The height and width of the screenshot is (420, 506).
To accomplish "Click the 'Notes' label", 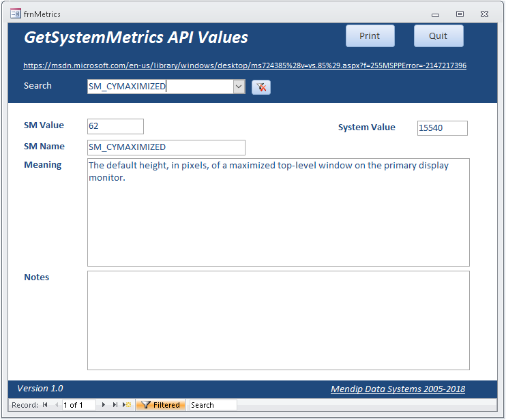I will 36,277.
